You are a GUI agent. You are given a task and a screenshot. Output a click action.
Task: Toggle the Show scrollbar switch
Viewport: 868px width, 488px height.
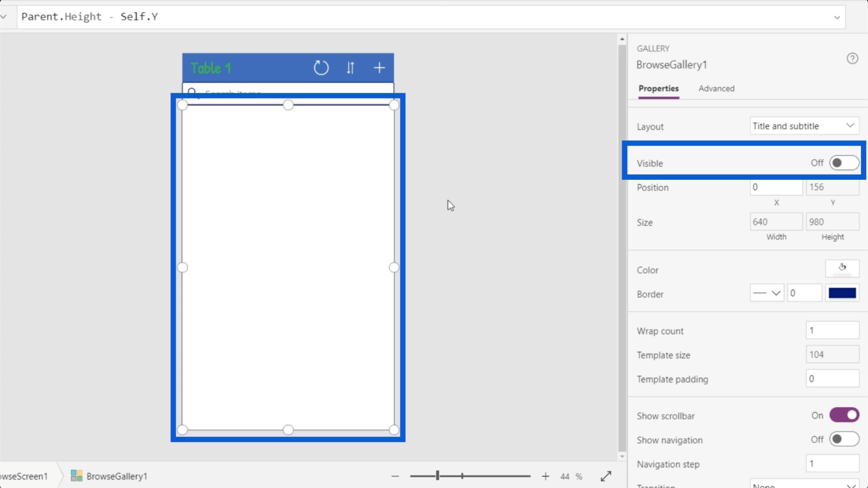[844, 415]
